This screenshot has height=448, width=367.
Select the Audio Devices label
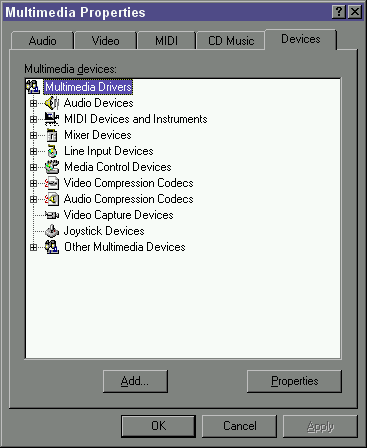point(99,103)
